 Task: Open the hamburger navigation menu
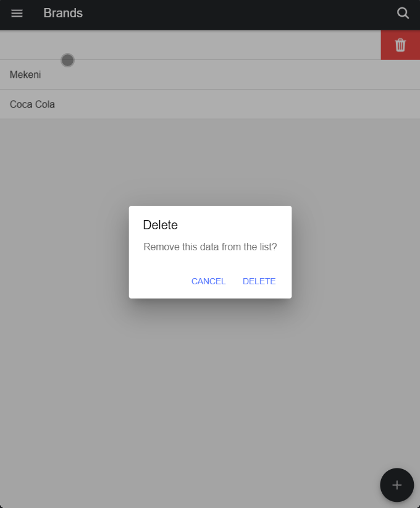(17, 14)
